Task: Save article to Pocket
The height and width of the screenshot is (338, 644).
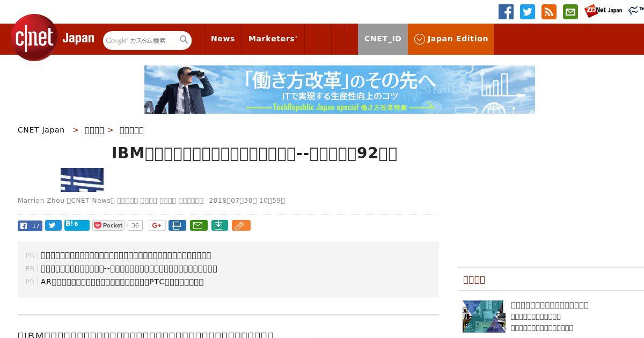Action: point(108,225)
